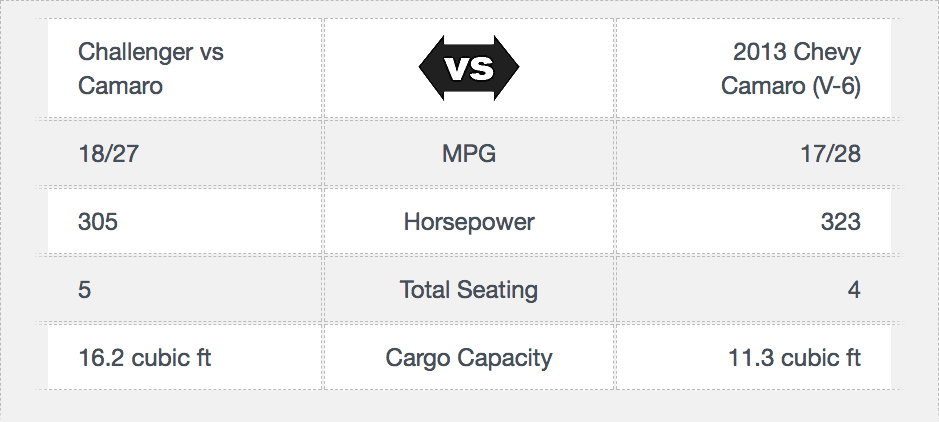The width and height of the screenshot is (939, 422).
Task: Click the left arrowhead of VS graphic
Action: (x=431, y=68)
